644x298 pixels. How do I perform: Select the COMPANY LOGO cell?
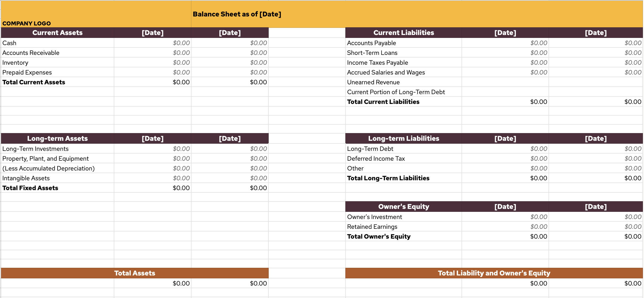tap(27, 23)
